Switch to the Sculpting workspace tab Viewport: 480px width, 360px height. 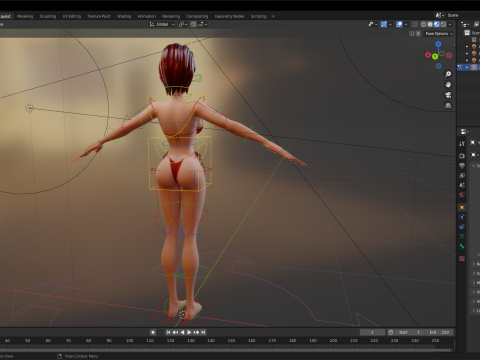point(48,16)
